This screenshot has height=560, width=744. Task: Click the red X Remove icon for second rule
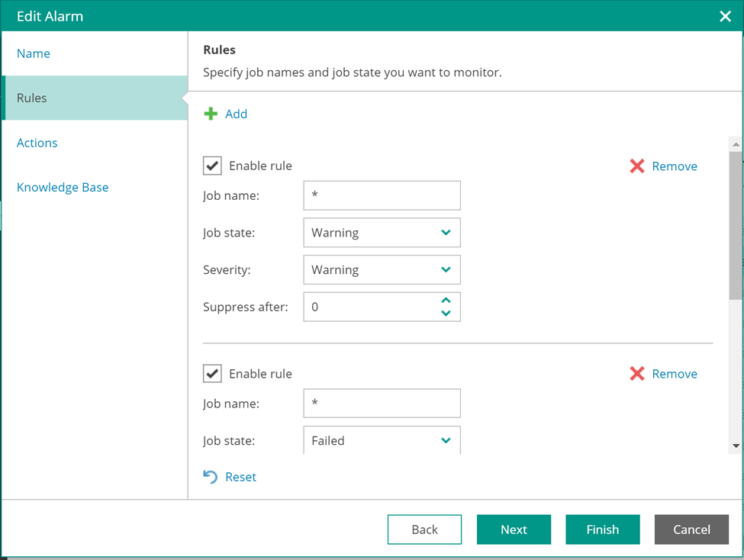tap(637, 374)
